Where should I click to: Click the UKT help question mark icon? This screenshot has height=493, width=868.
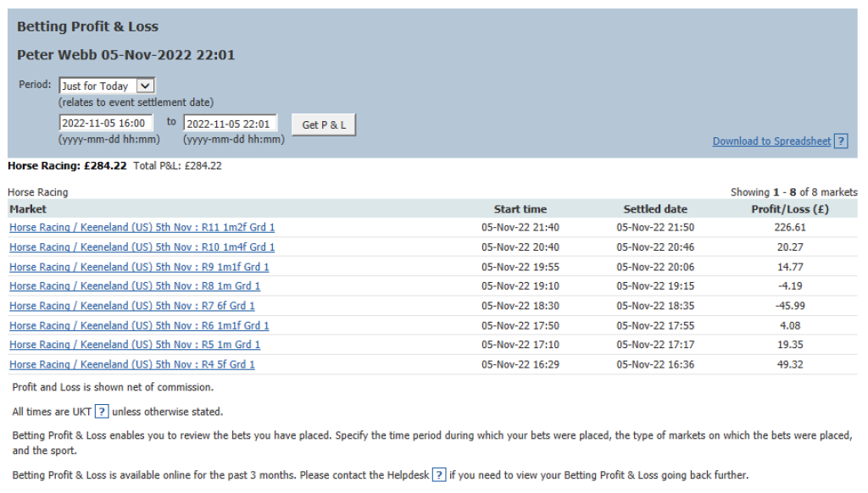click(x=101, y=412)
